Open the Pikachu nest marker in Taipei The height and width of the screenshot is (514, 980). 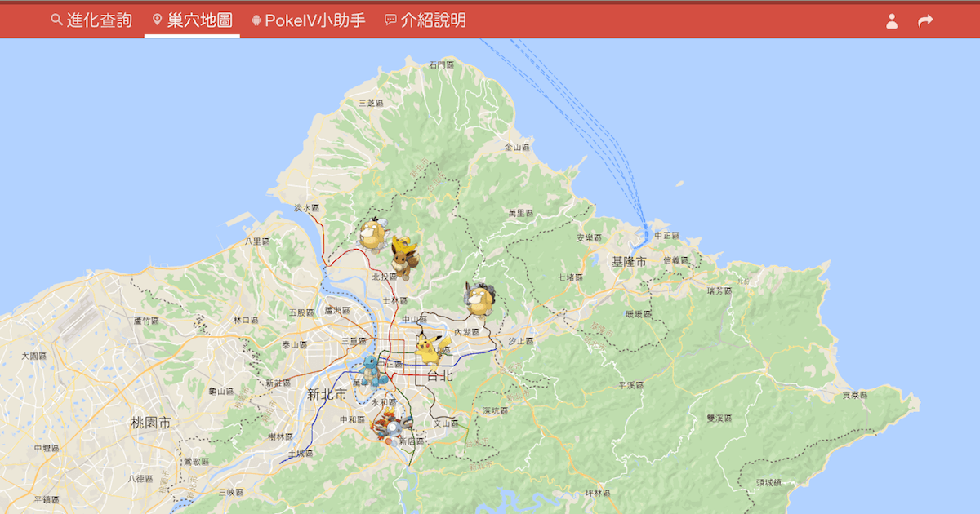(430, 348)
